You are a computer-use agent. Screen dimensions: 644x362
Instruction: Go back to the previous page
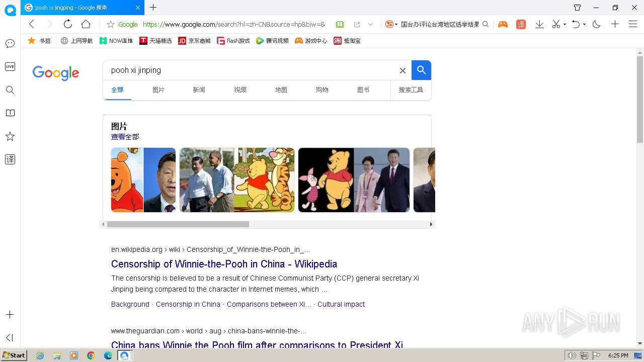tap(31, 24)
